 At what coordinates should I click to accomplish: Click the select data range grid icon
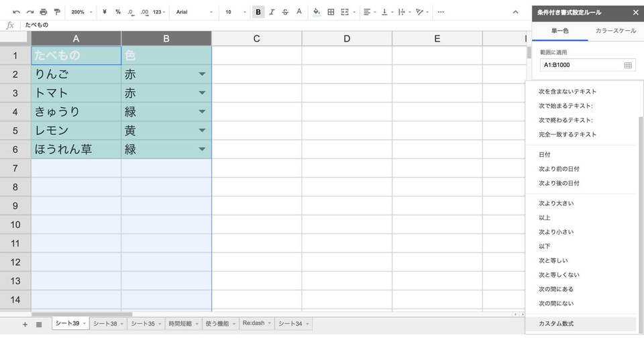(628, 65)
